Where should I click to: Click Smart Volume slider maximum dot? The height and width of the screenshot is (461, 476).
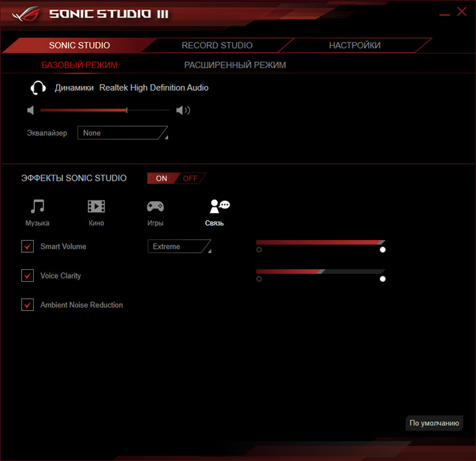tap(383, 249)
